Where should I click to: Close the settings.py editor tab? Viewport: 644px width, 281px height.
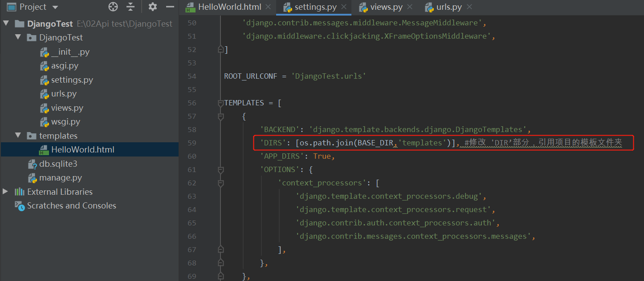[x=344, y=7]
